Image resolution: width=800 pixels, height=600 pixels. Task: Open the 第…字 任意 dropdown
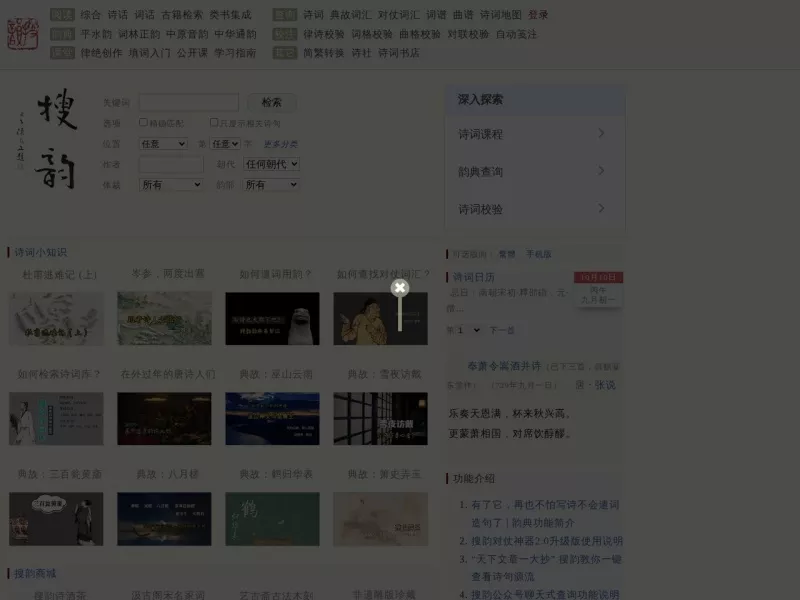click(x=225, y=144)
